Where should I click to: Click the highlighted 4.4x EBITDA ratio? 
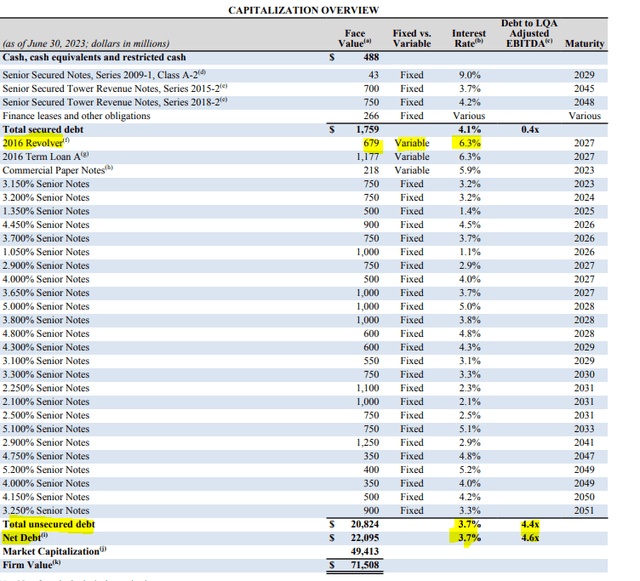[x=530, y=524]
